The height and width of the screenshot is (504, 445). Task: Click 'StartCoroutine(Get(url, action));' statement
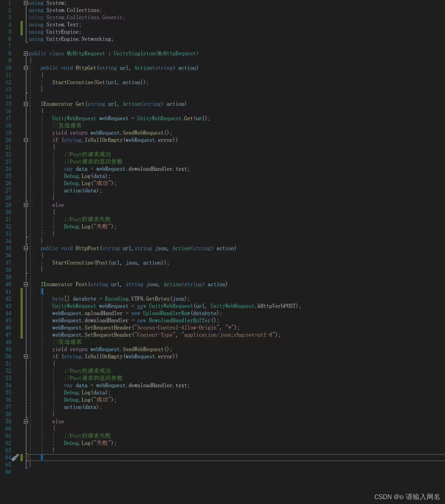point(100,82)
